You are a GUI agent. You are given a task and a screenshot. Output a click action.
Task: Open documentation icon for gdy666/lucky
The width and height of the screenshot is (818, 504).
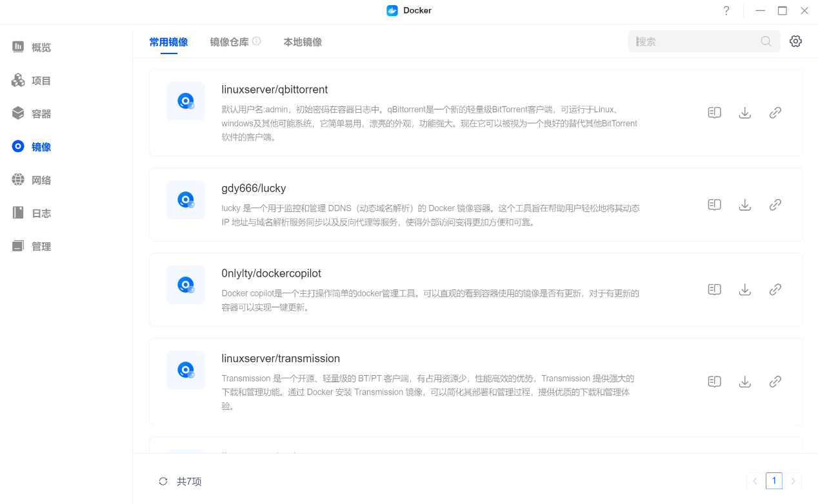coord(714,205)
